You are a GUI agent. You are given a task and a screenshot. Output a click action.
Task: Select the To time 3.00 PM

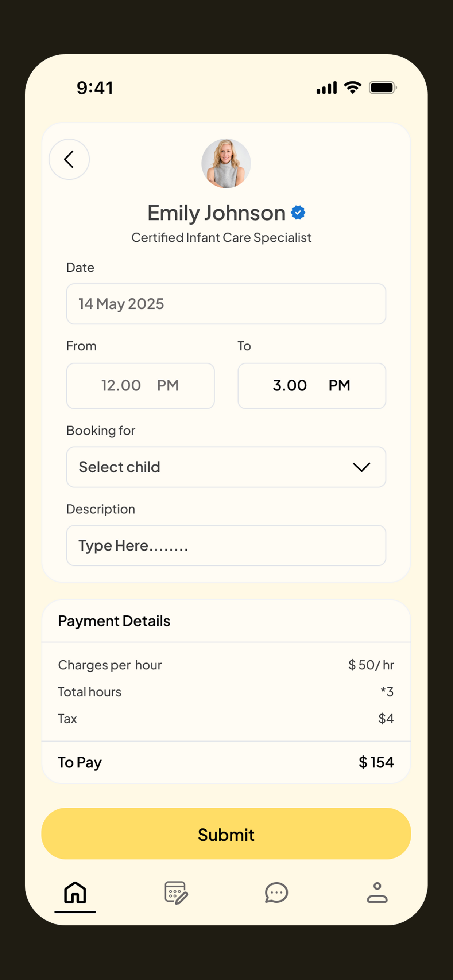(312, 386)
